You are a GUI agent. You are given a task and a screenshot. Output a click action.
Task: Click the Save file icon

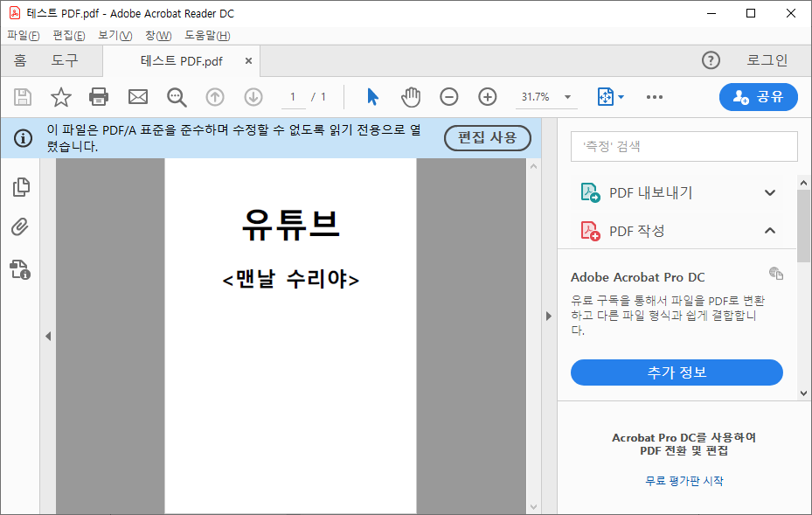(22, 97)
